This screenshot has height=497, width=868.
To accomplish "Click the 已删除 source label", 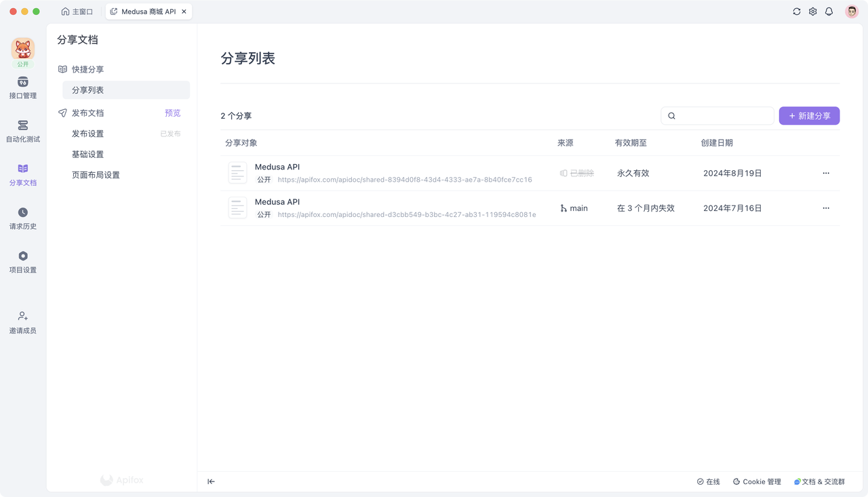I will 582,173.
